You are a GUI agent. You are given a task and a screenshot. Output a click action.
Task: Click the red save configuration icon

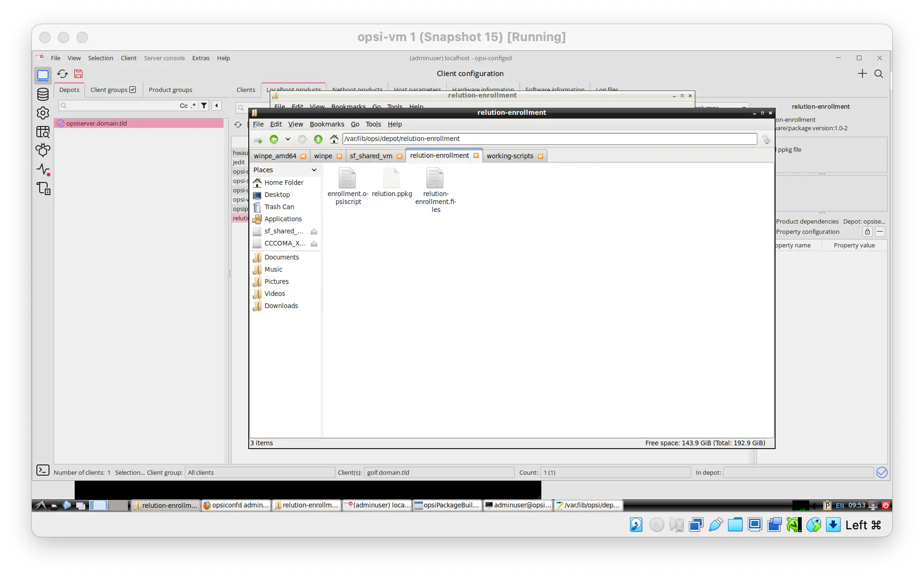pos(78,74)
